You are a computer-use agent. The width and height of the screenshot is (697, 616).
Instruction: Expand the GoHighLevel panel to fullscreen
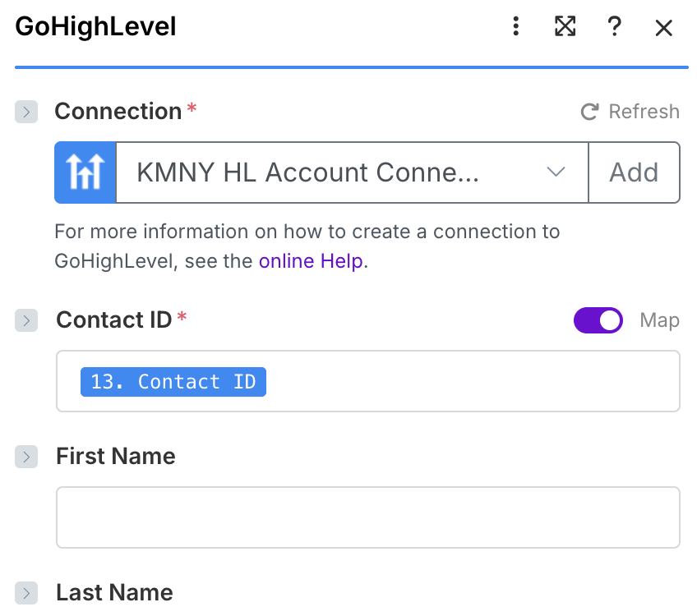pos(565,27)
